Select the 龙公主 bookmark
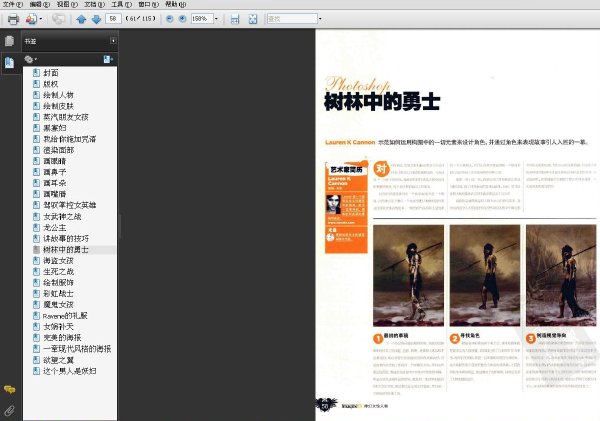The width and height of the screenshot is (600, 421). pos(55,228)
